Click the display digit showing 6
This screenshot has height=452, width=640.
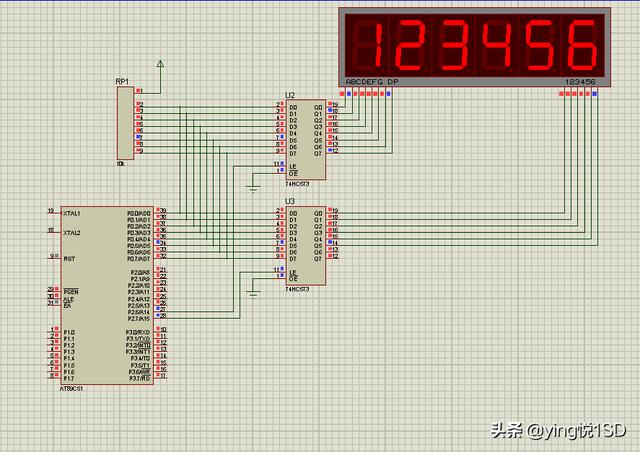coord(582,45)
